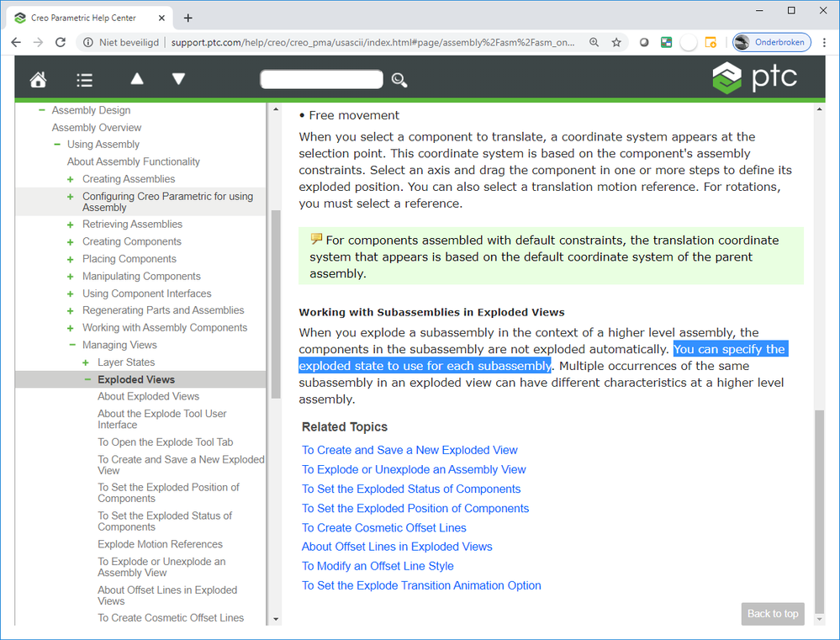Bookmark this page with star icon

point(616,42)
